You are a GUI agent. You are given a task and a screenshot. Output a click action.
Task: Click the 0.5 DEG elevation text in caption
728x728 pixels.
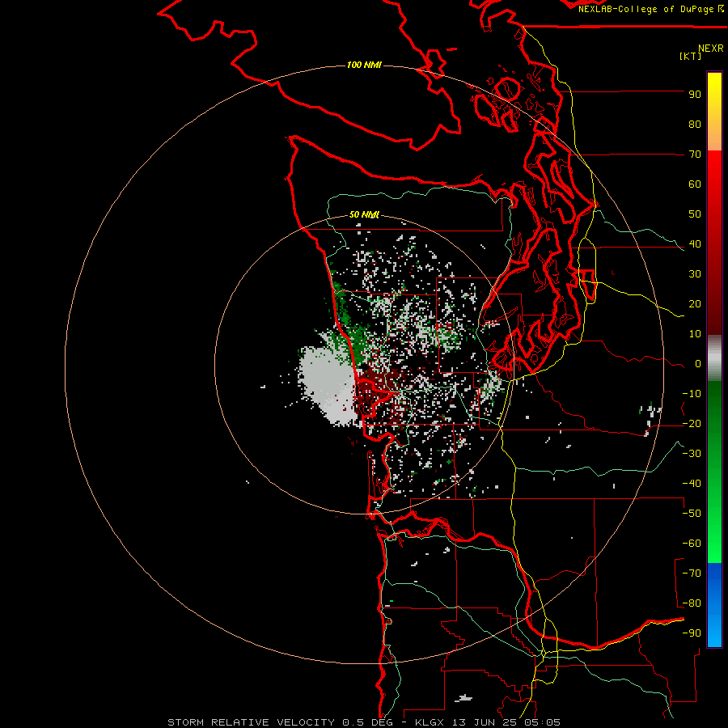367,722
